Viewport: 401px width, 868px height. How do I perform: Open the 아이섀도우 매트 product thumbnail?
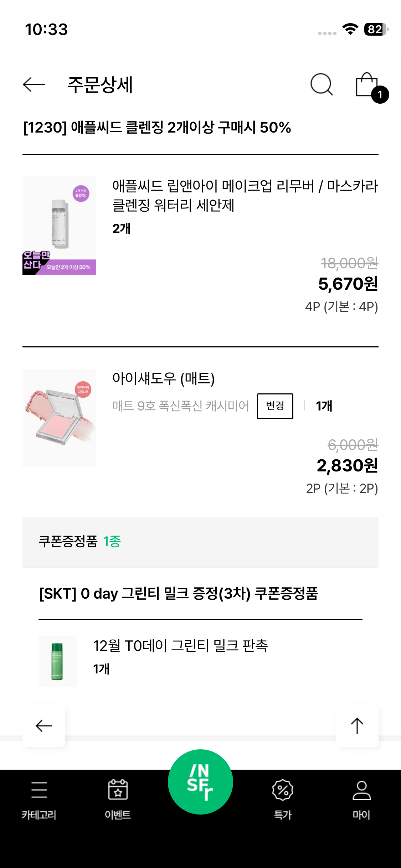coord(59,418)
